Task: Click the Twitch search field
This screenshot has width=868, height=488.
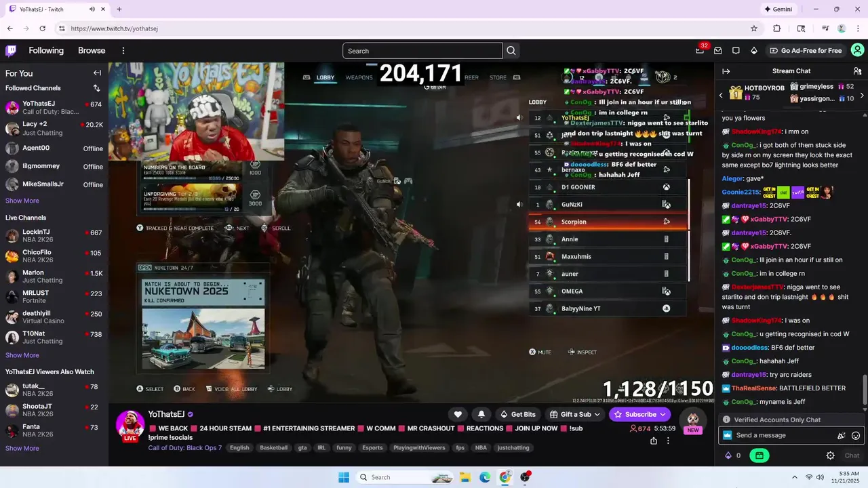Action: [x=422, y=51]
